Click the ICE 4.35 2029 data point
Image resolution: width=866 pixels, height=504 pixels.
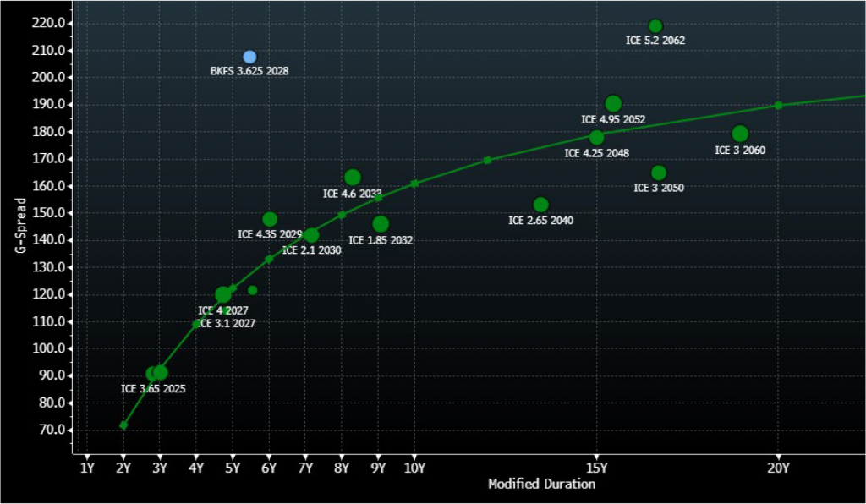(270, 220)
